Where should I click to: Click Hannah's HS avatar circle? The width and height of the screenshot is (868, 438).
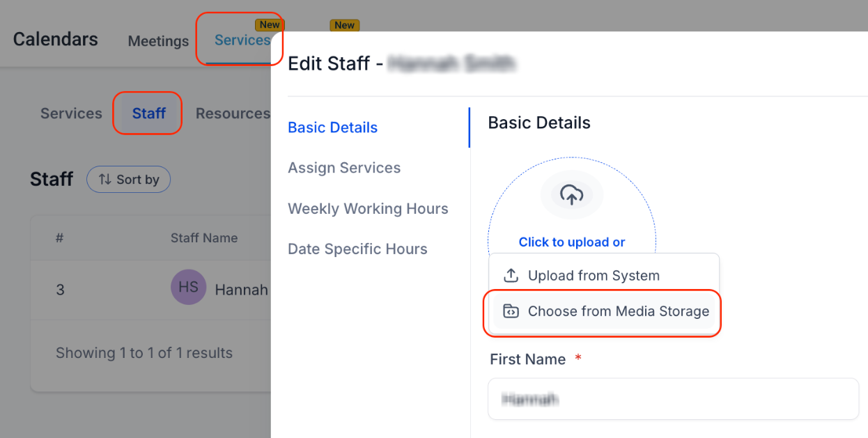(188, 287)
